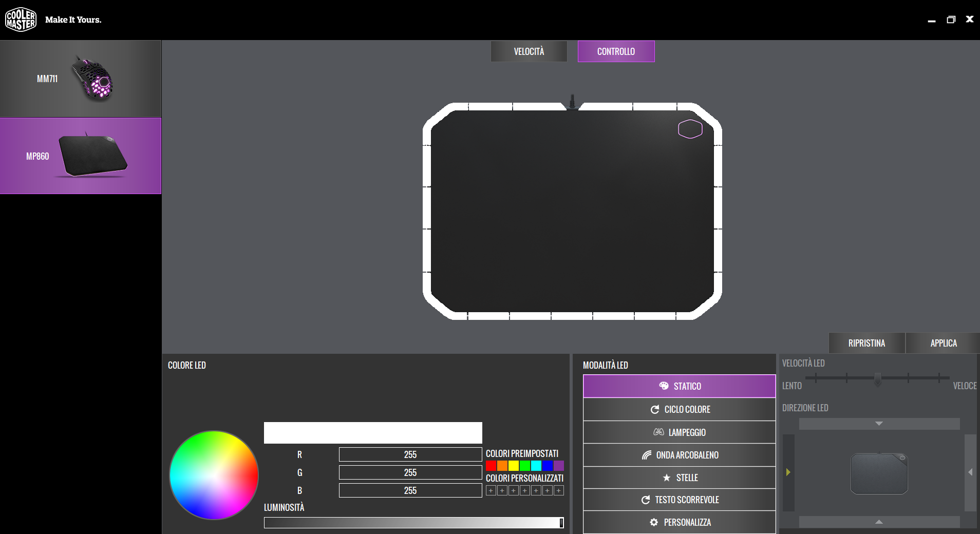Click the star icon beside STELLE

click(667, 478)
